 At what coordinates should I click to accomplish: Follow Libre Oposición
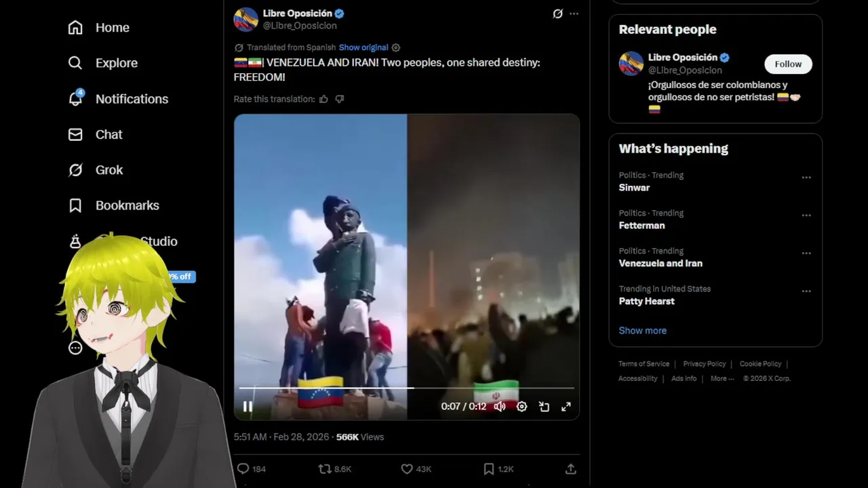pyautogui.click(x=788, y=64)
